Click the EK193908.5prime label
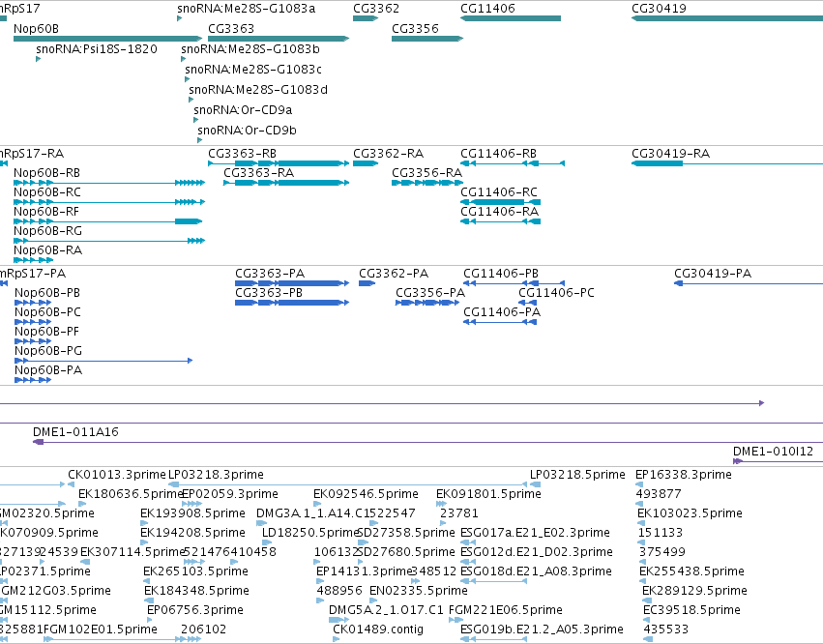Screen dimensions: 823x644 [192, 513]
